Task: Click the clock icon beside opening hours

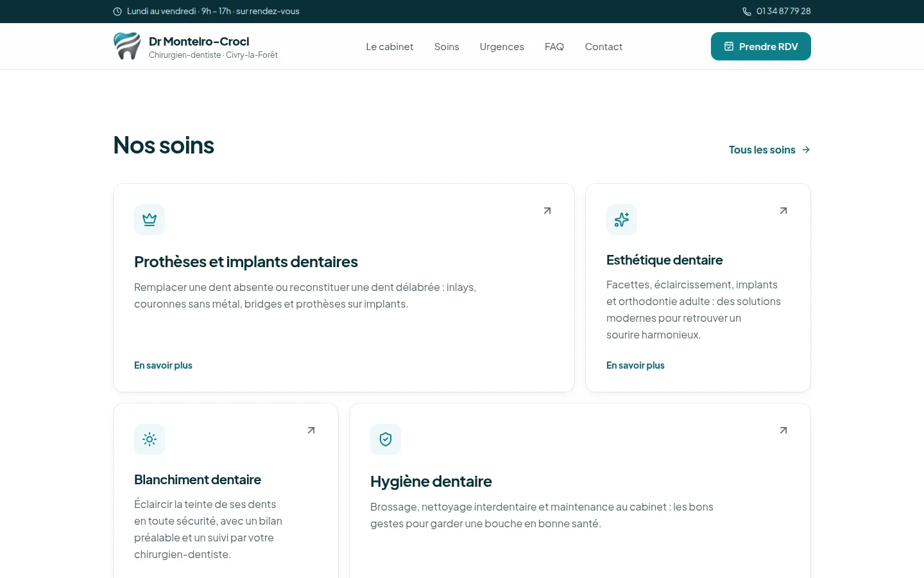Action: 117,12
